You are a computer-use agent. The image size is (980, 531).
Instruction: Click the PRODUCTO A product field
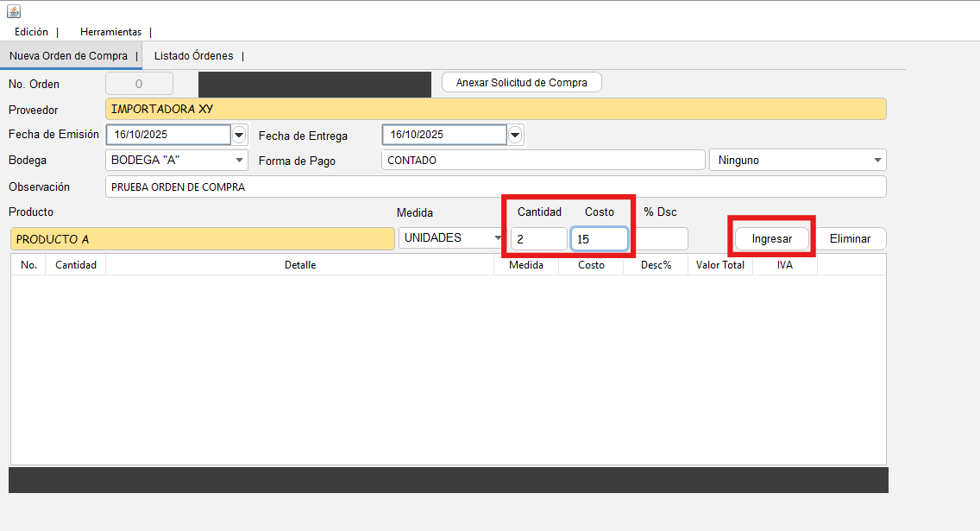(x=203, y=239)
